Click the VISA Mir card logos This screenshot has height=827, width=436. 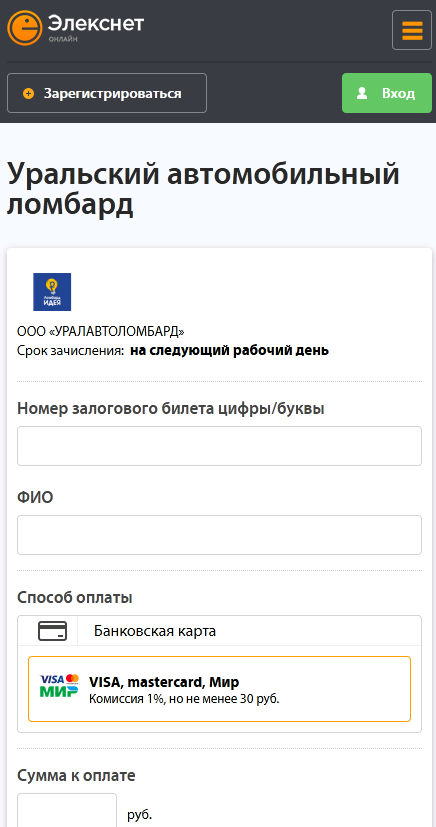(x=59, y=685)
